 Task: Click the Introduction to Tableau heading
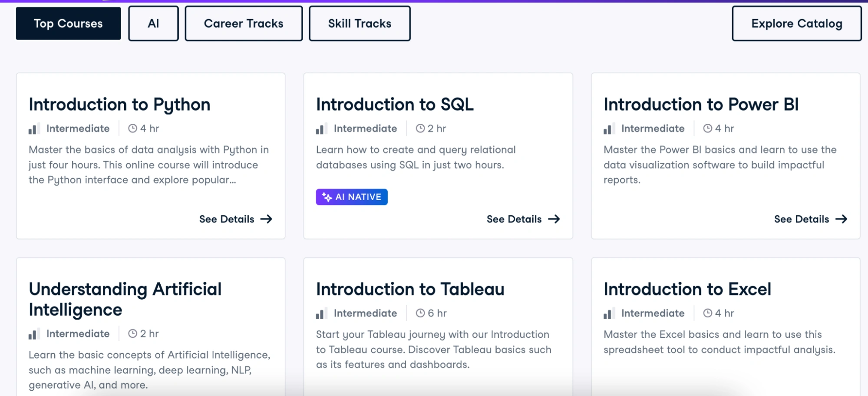coord(410,288)
